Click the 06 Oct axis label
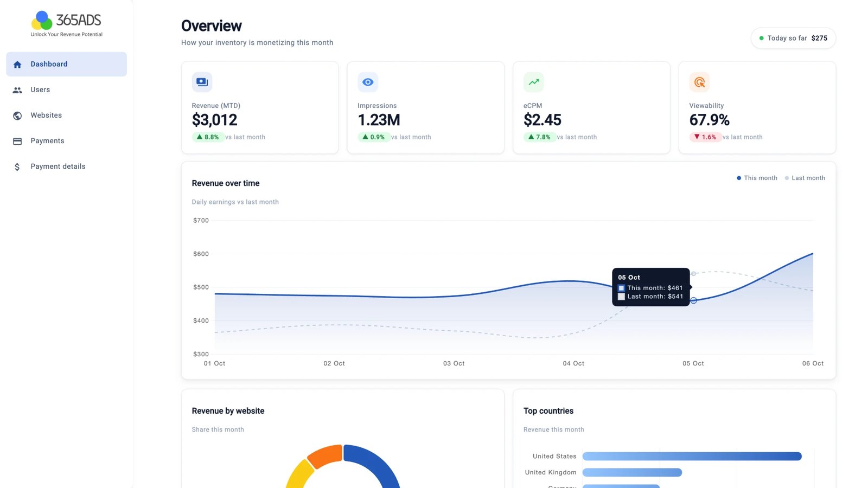Viewport: 868px width, 488px height. tap(813, 363)
